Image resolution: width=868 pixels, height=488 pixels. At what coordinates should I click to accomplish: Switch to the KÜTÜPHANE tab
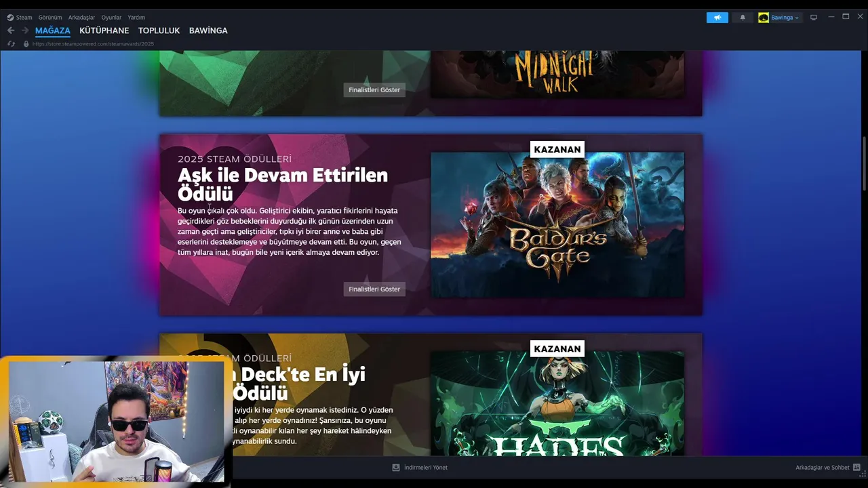tap(104, 30)
